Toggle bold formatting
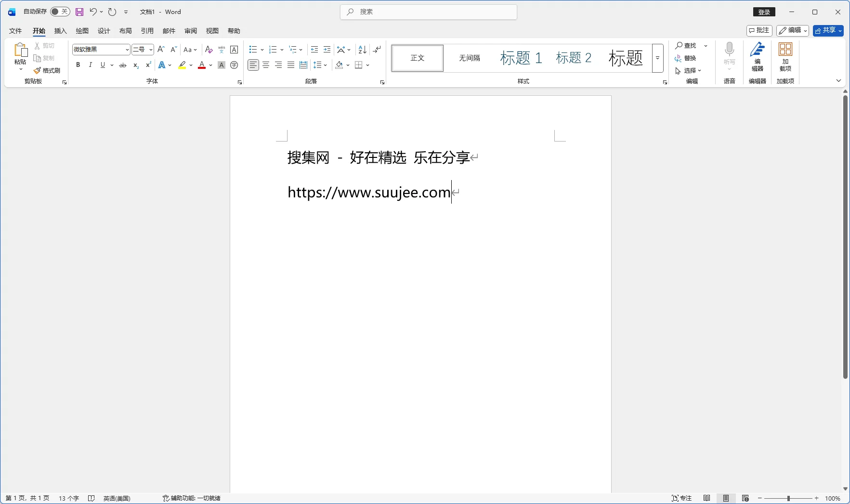 [78, 65]
